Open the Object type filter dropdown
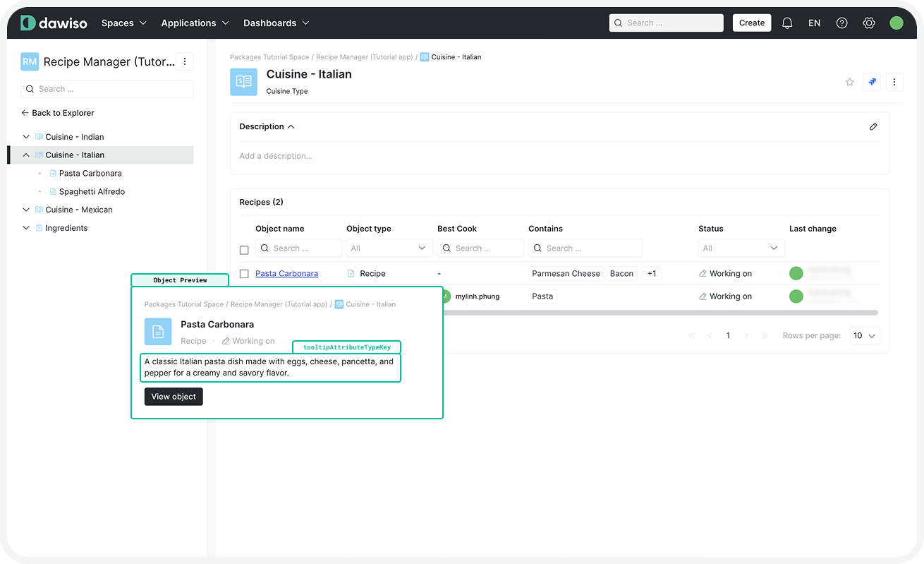The image size is (924, 564). pos(389,248)
